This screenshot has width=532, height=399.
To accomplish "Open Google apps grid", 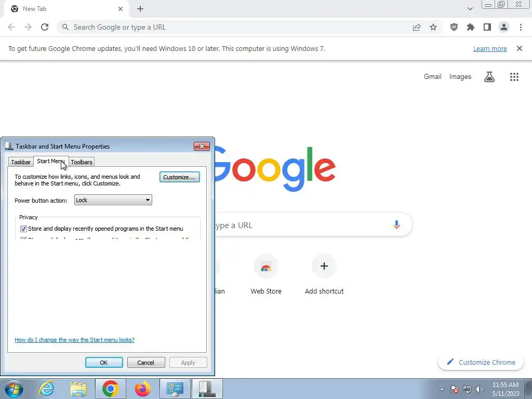I will [514, 77].
